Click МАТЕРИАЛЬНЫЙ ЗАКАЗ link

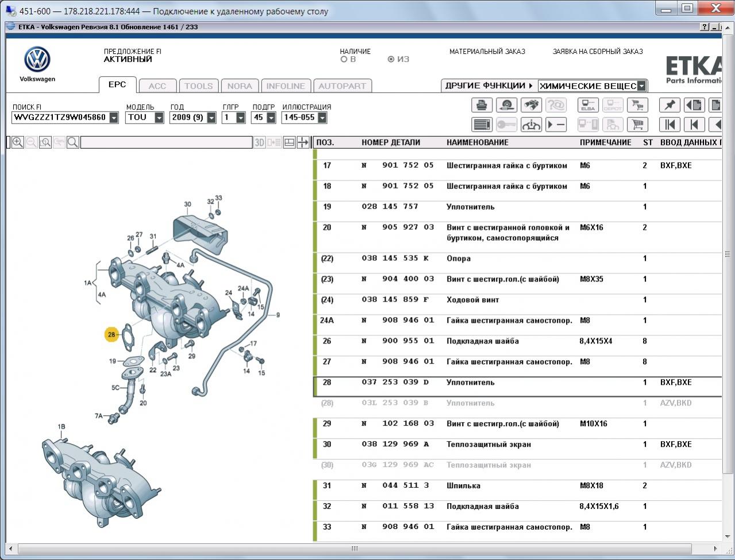pyautogui.click(x=487, y=52)
